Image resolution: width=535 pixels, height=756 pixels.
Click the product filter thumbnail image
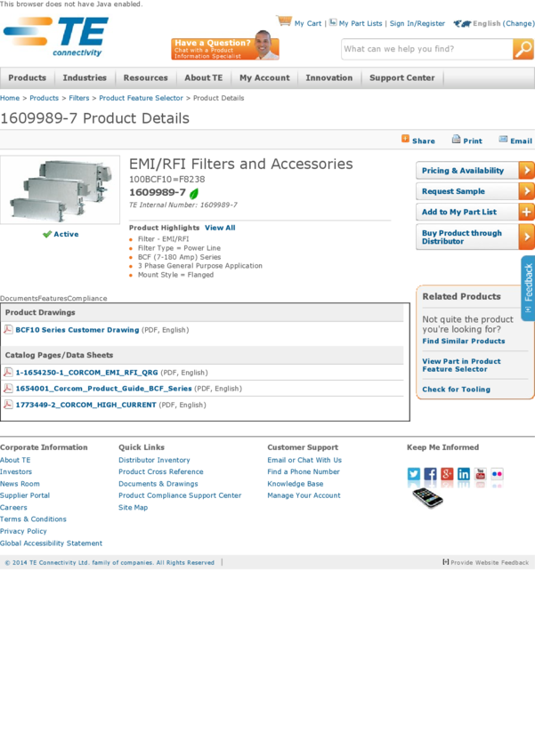pyautogui.click(x=60, y=189)
